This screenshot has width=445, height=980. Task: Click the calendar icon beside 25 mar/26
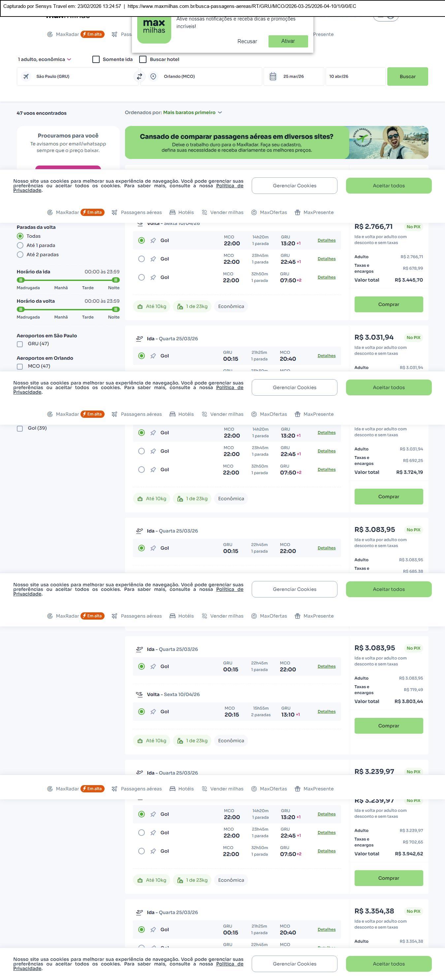273,77
